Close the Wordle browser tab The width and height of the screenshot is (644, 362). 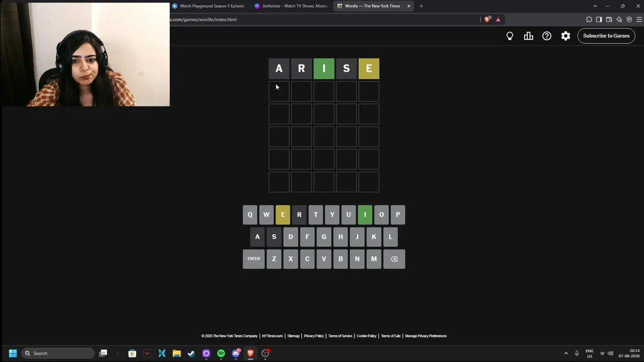(x=409, y=6)
